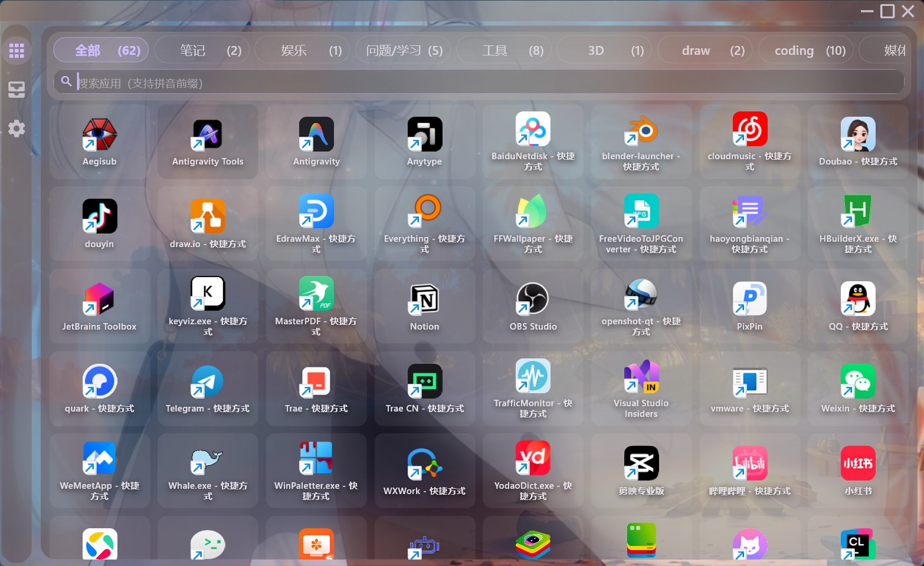Launch blender-launcher

(x=641, y=140)
